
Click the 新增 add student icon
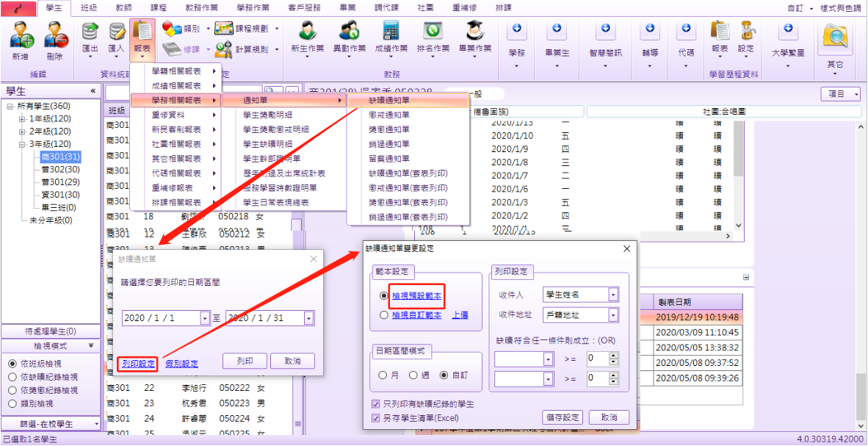click(x=20, y=35)
